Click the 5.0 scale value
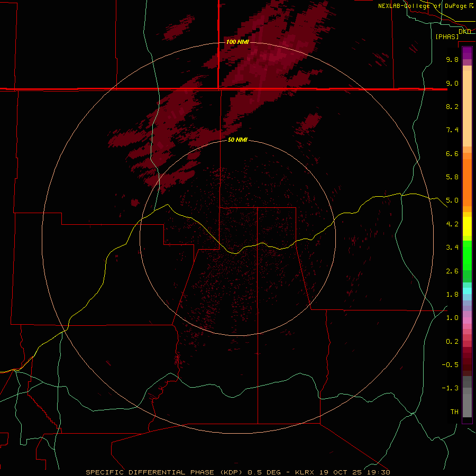 (452, 200)
